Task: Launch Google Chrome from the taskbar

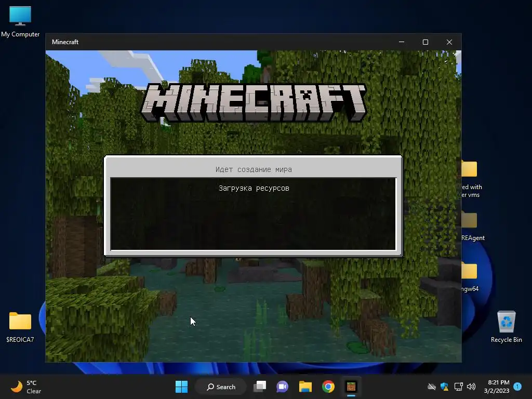Action: pyautogui.click(x=328, y=387)
